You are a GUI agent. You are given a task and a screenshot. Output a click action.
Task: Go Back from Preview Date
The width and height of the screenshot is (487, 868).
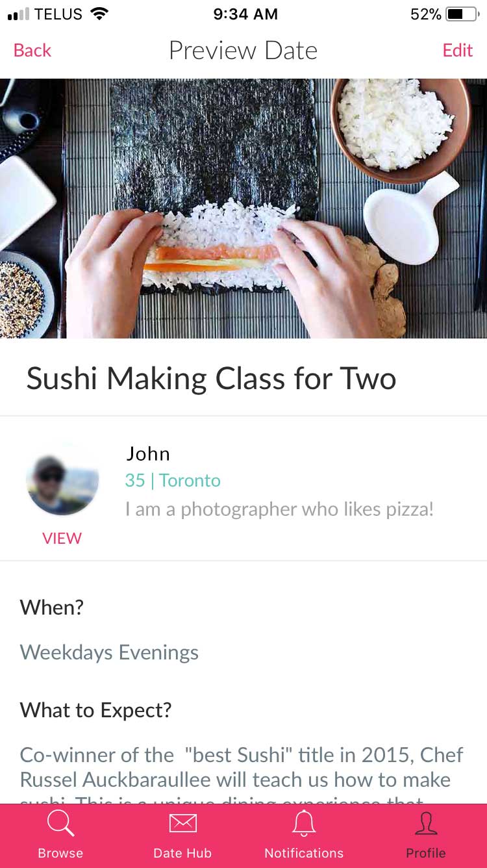[32, 51]
